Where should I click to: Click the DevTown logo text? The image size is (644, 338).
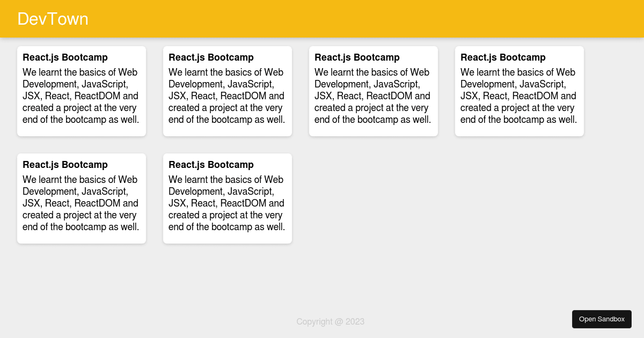(53, 19)
